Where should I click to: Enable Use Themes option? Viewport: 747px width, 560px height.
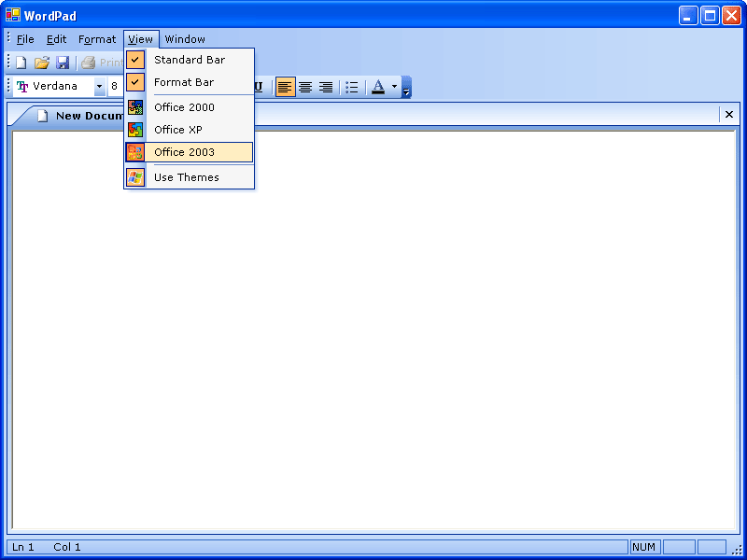tap(190, 177)
